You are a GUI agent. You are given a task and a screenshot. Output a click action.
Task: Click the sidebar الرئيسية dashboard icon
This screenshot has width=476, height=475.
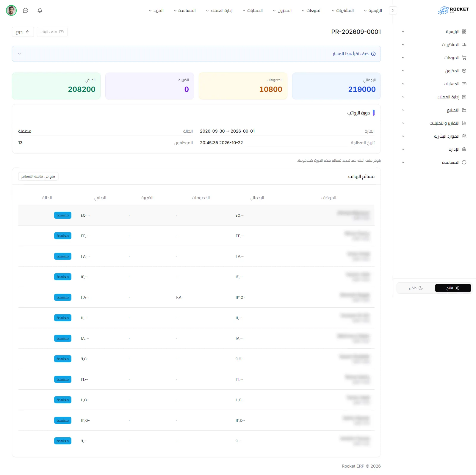click(464, 32)
